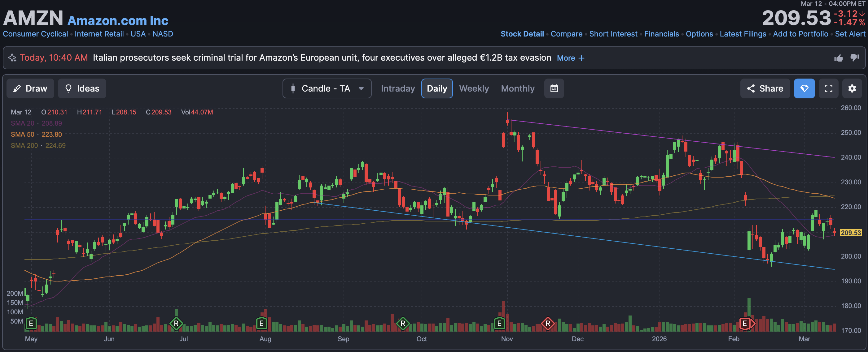Image resolution: width=868 pixels, height=352 pixels.
Task: Switch chart to Weekly timeframe
Action: click(474, 88)
